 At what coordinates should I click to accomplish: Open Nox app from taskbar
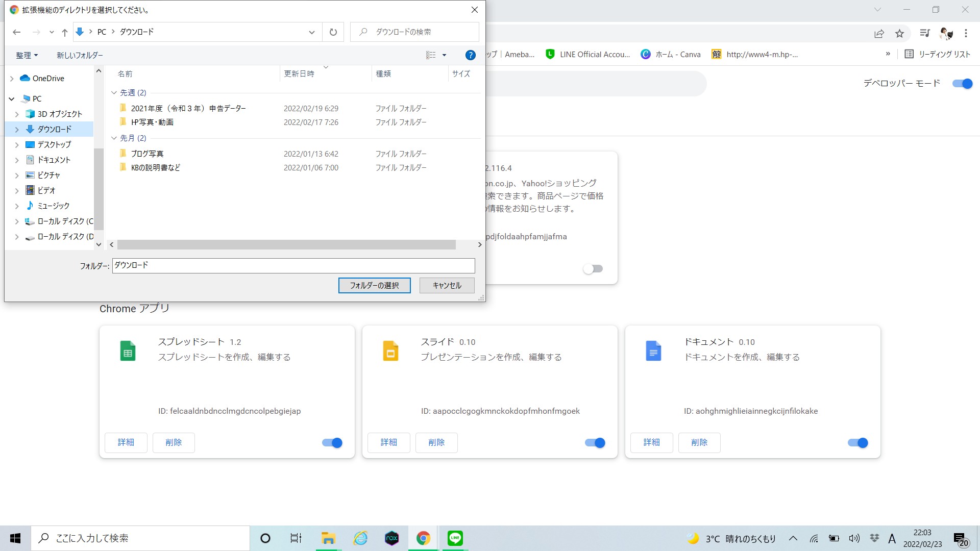pos(391,538)
